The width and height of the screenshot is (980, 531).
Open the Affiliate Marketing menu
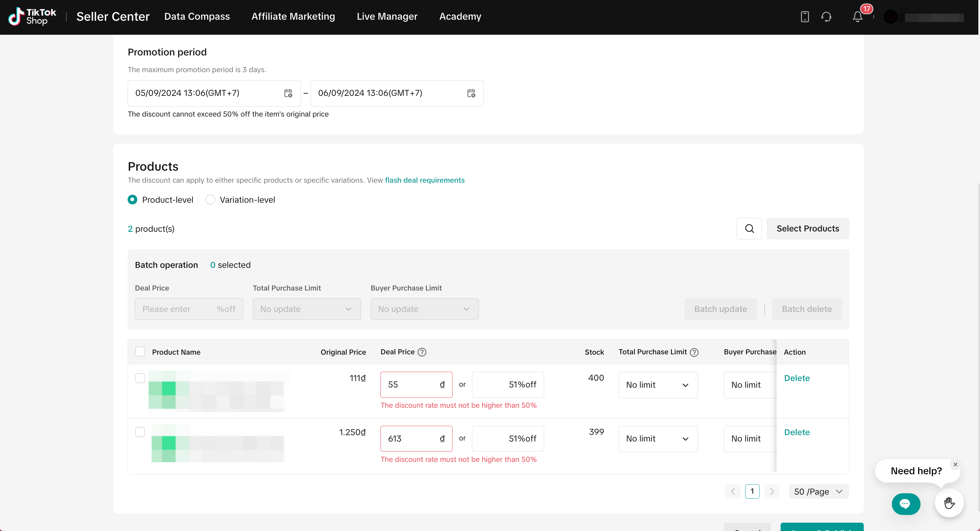coord(293,17)
